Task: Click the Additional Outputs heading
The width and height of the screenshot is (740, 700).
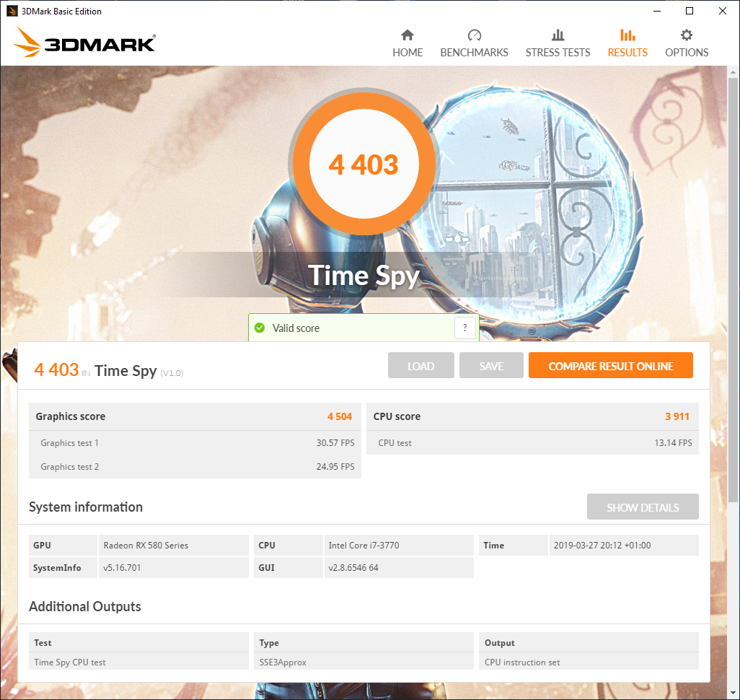Action: 85,606
